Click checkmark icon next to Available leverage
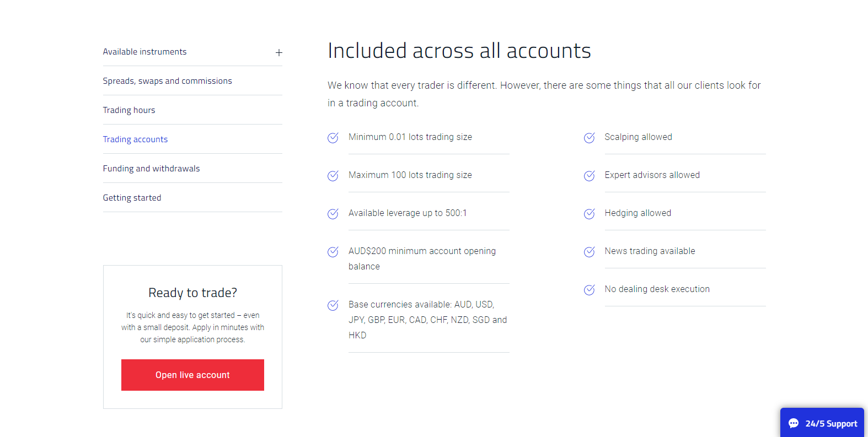Viewport: 868px width, 437px height. tap(333, 214)
